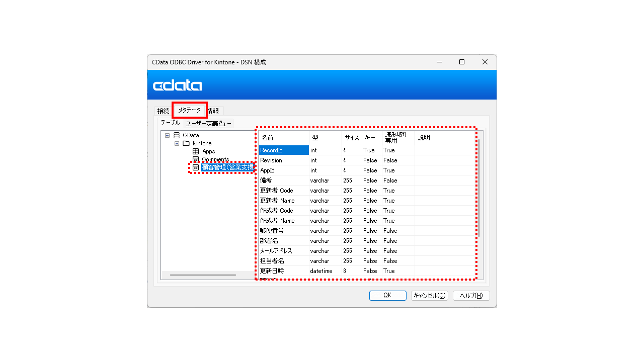This screenshot has height=362, width=644.
Task: Click the キャンセル button
Action: 429,296
